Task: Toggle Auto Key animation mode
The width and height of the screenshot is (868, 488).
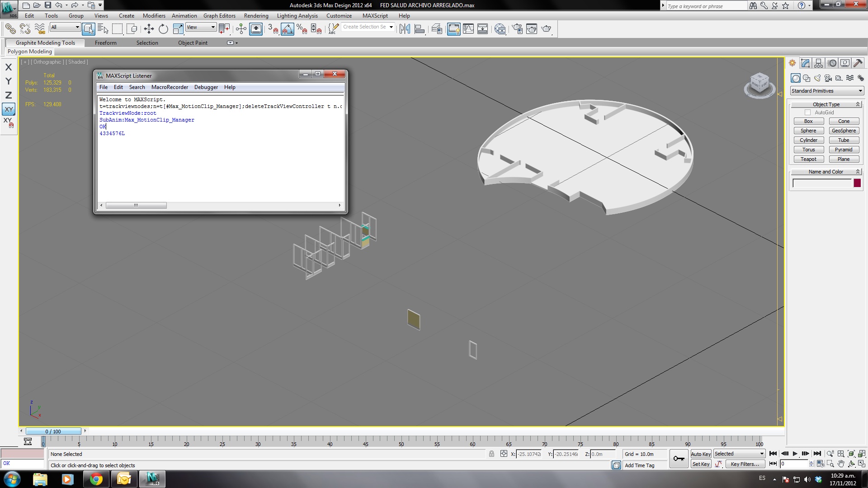Action: point(701,454)
